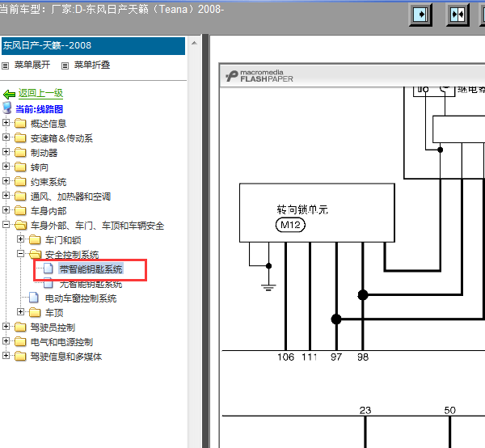Click the 变速箱&传动系 folder icon

(20, 137)
